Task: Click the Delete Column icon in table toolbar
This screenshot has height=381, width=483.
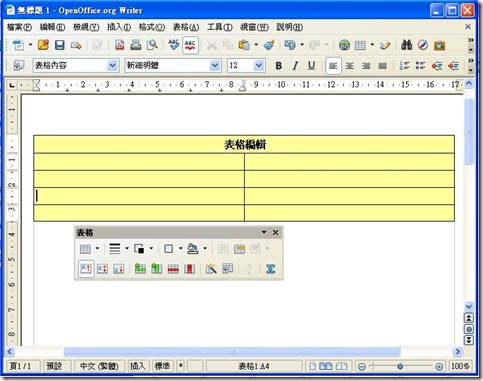Action: pyautogui.click(x=190, y=269)
